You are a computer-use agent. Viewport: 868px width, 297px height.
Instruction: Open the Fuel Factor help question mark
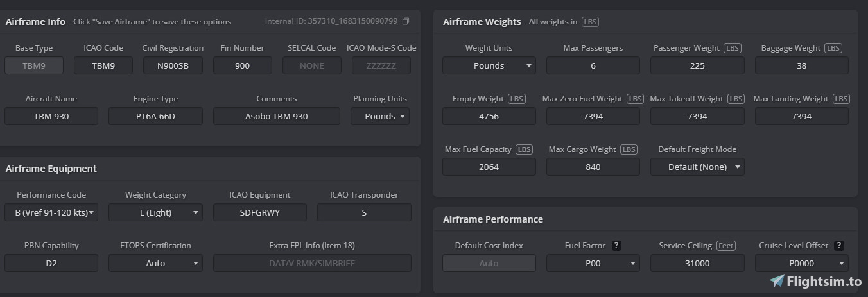pyautogui.click(x=616, y=246)
